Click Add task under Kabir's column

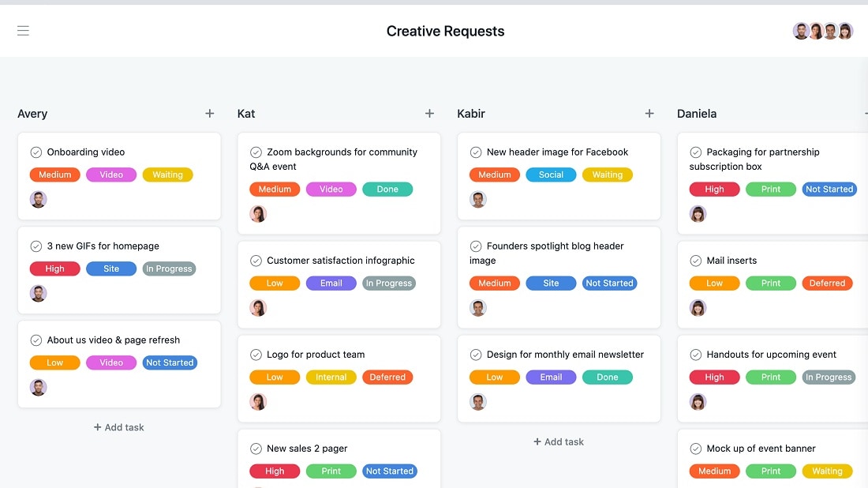pyautogui.click(x=559, y=441)
